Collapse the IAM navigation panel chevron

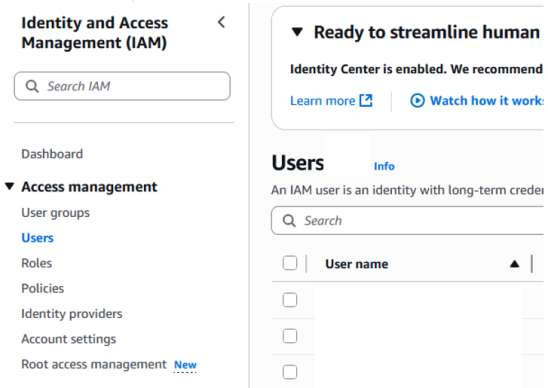point(222,22)
